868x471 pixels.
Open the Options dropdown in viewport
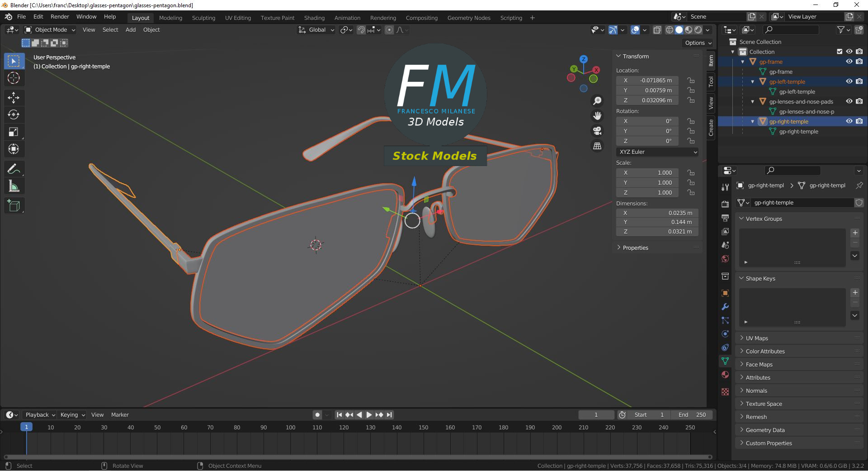pyautogui.click(x=698, y=43)
